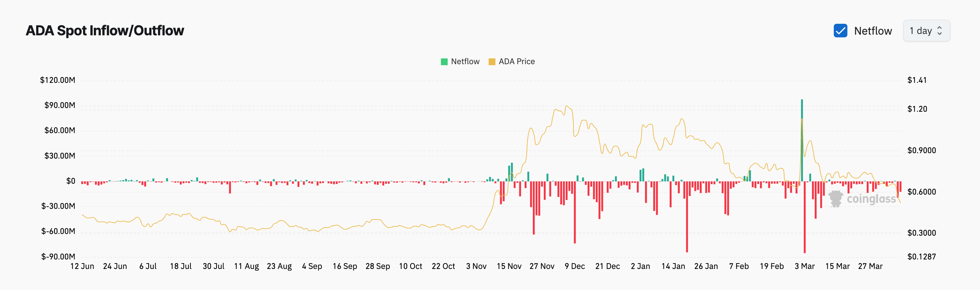Click the coinglass mascot watermark icon
Screen dimensions: 980x290
click(x=835, y=199)
